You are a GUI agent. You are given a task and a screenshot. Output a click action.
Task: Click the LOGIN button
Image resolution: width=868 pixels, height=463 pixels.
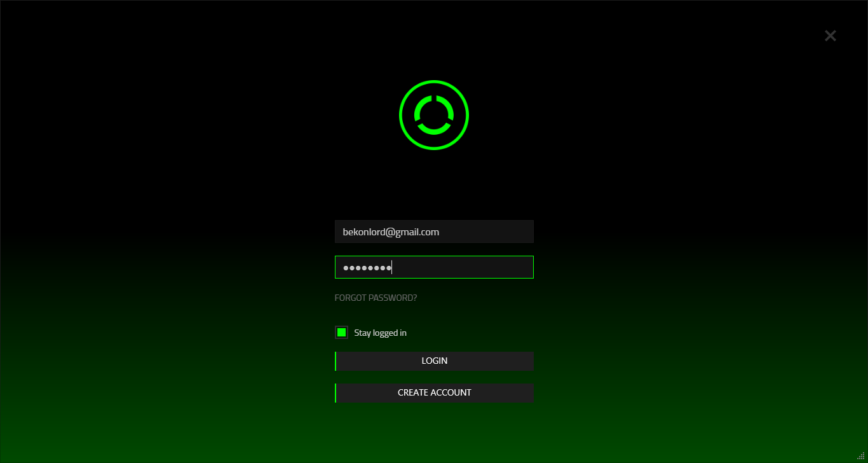(x=434, y=361)
